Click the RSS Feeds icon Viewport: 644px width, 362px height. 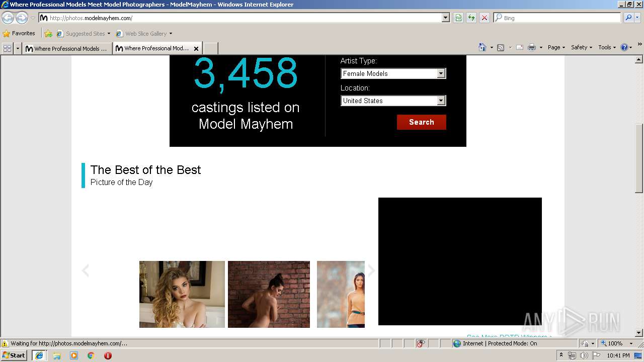[501, 47]
